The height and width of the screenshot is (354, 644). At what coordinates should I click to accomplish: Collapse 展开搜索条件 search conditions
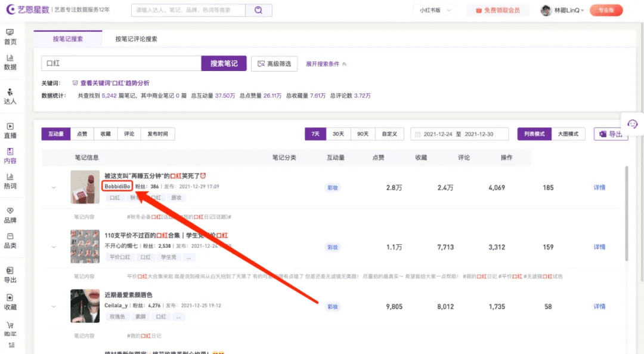326,64
